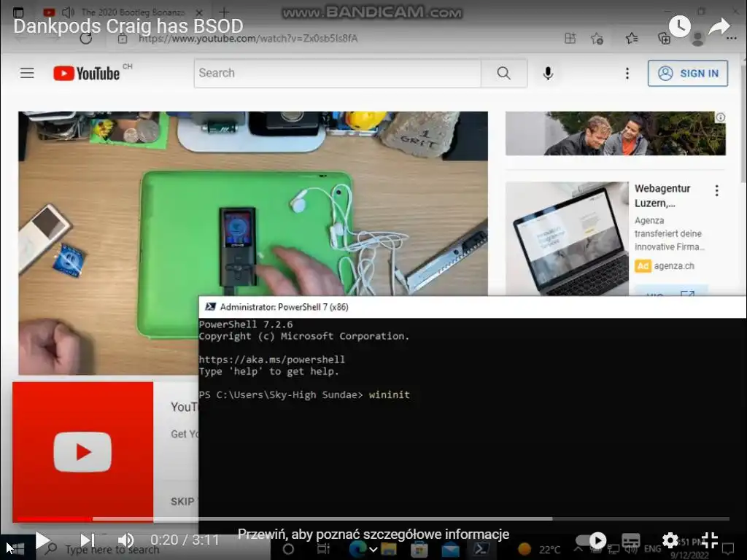Open the tab actions menu icon

click(18, 12)
